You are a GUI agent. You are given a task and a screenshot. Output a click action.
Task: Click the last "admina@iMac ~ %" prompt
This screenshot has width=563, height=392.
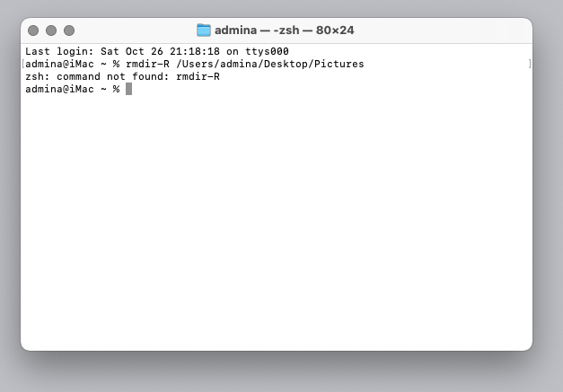[72, 90]
